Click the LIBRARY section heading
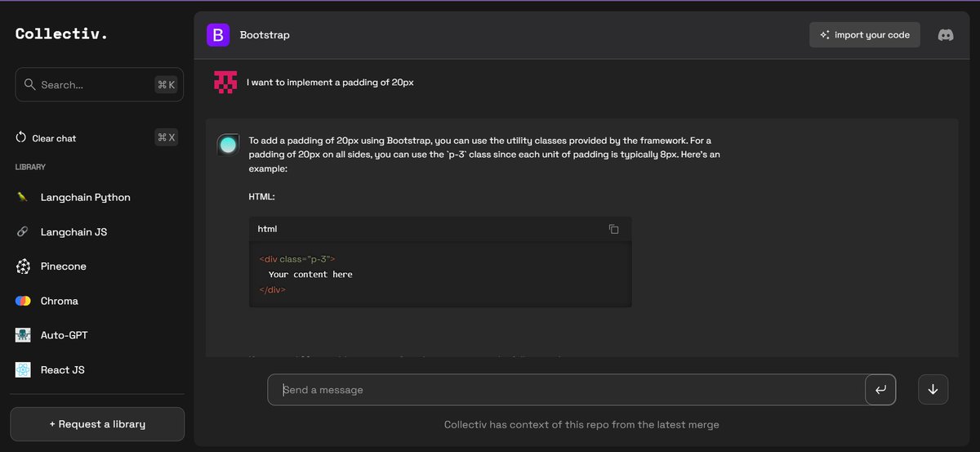Image resolution: width=980 pixels, height=452 pixels. 30,167
